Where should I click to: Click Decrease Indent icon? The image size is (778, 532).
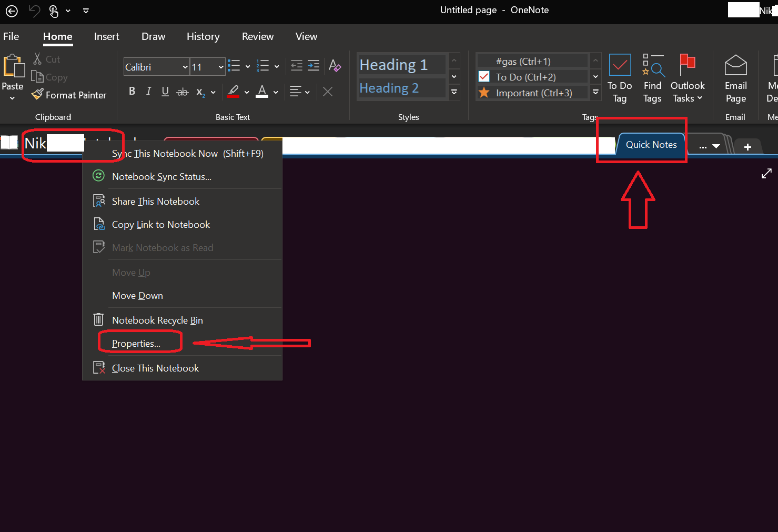pyautogui.click(x=297, y=66)
